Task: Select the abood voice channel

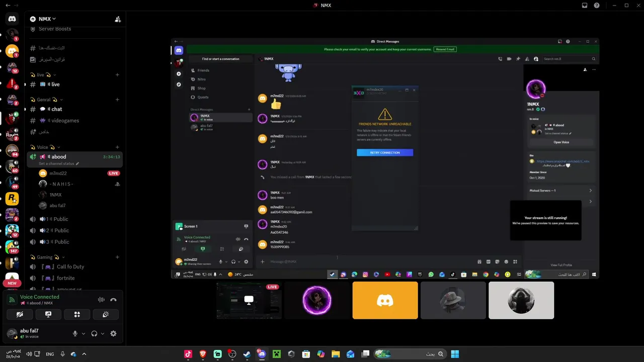Action: click(74, 159)
